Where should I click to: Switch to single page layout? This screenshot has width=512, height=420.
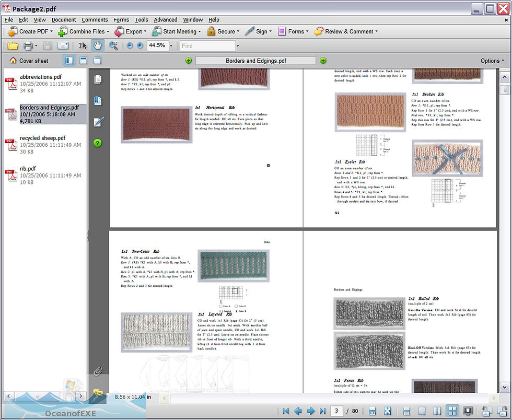(422, 411)
